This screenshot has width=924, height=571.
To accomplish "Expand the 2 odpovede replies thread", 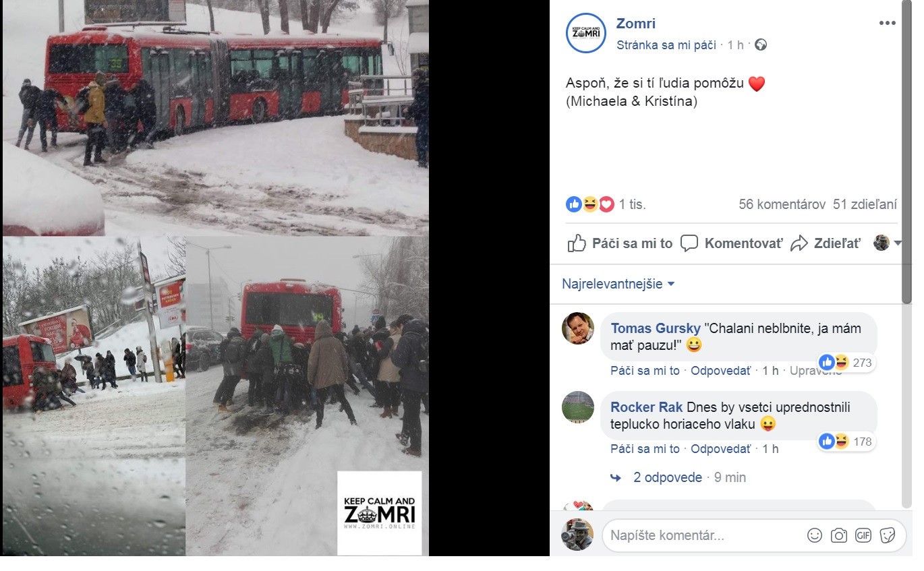I will (x=668, y=477).
